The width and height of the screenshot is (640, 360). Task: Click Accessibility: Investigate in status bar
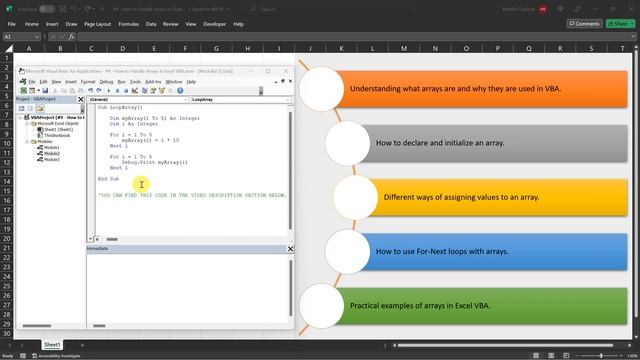tap(56, 356)
